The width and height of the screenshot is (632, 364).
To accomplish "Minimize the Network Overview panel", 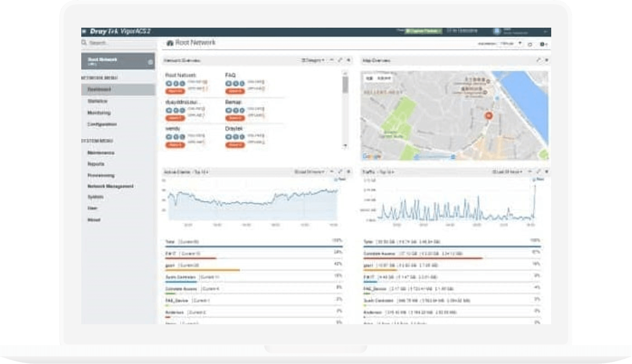I will tap(332, 60).
